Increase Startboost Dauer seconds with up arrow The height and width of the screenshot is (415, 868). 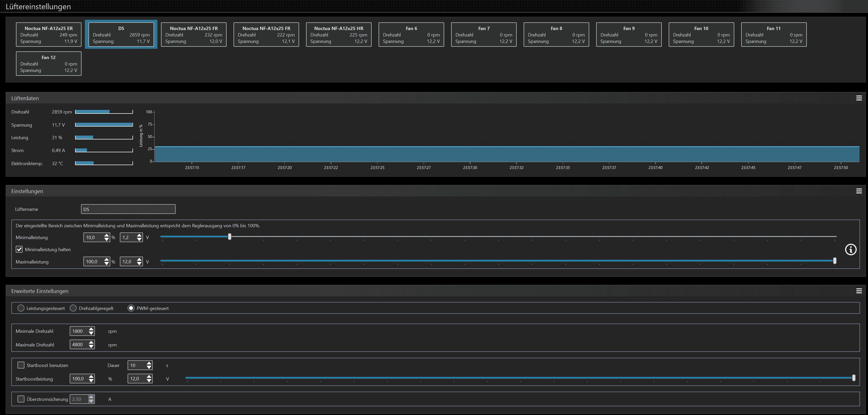[x=149, y=363]
